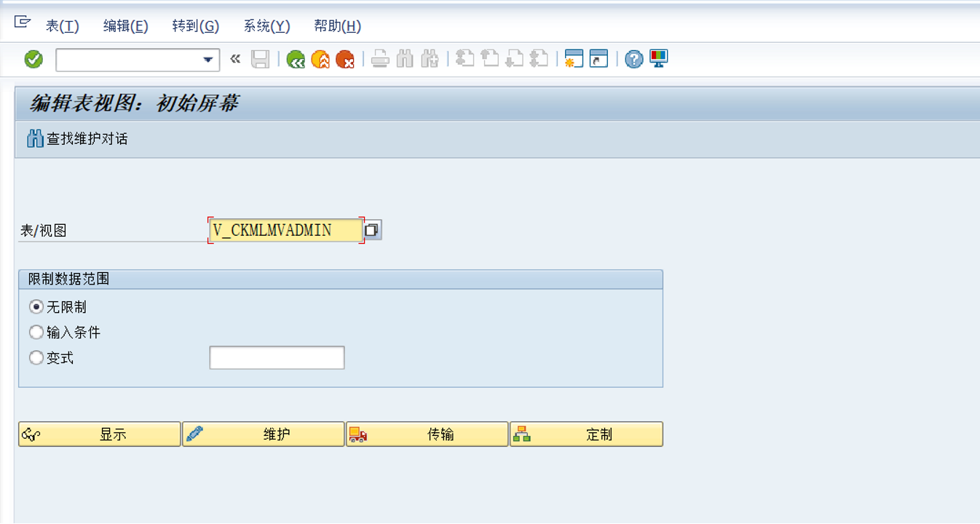The image size is (980, 524).
Task: Click the red Cancel icon
Action: coord(344,59)
